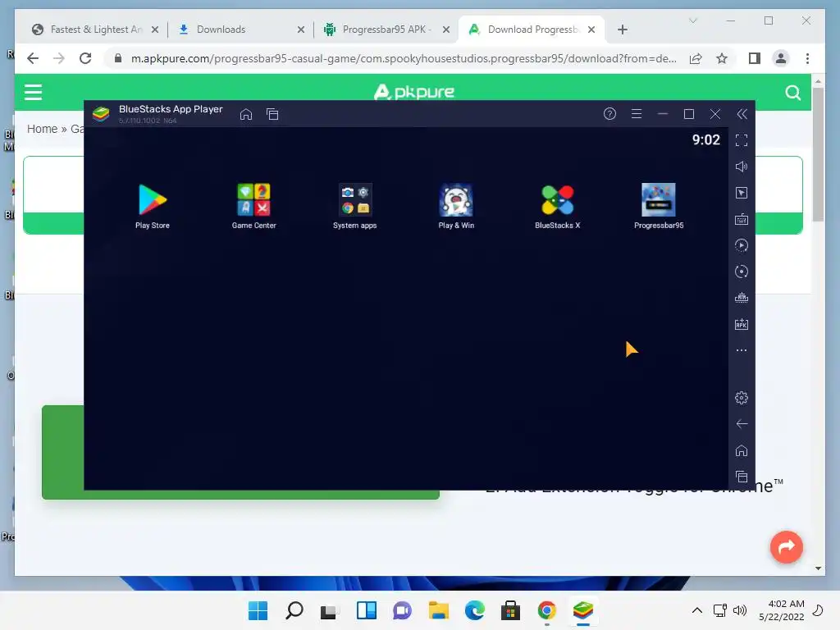Open the Play & Win app
Screen dimensions: 840x630
pyautogui.click(x=456, y=206)
